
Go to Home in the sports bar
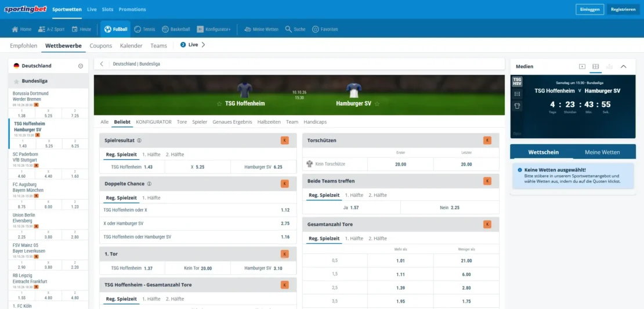point(22,29)
